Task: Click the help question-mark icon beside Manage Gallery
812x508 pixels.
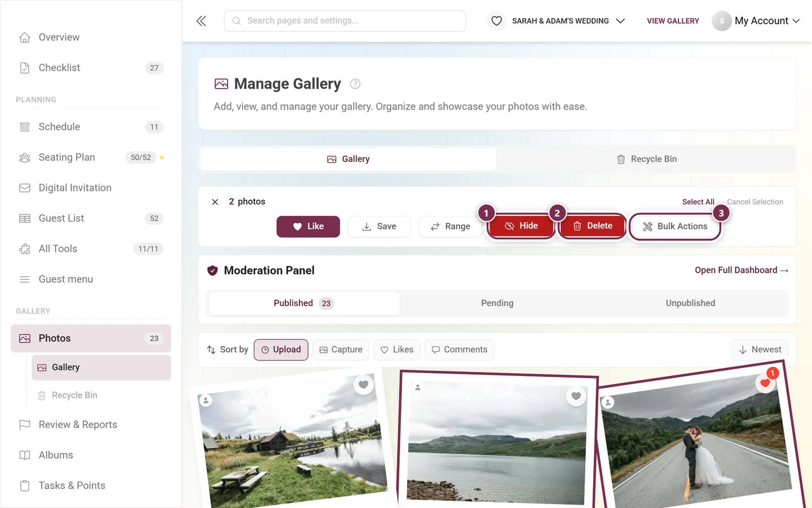Action: [x=355, y=84]
